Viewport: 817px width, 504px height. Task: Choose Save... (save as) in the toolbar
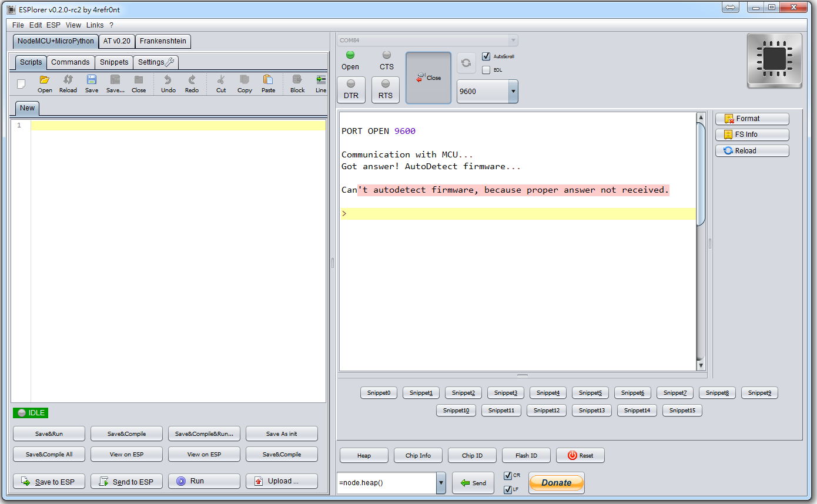(115, 83)
